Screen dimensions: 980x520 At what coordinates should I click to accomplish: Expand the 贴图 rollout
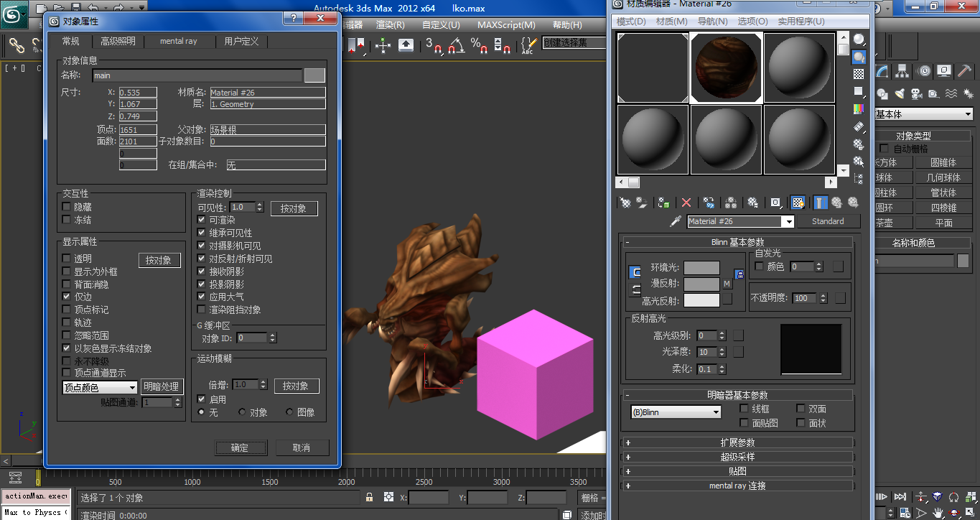[x=737, y=471]
